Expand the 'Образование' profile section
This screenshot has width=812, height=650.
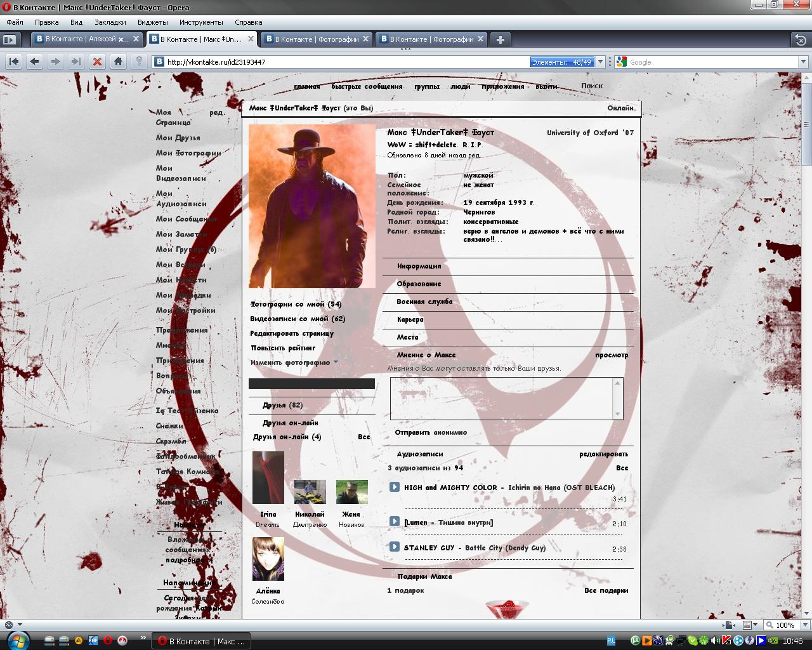pyautogui.click(x=419, y=284)
